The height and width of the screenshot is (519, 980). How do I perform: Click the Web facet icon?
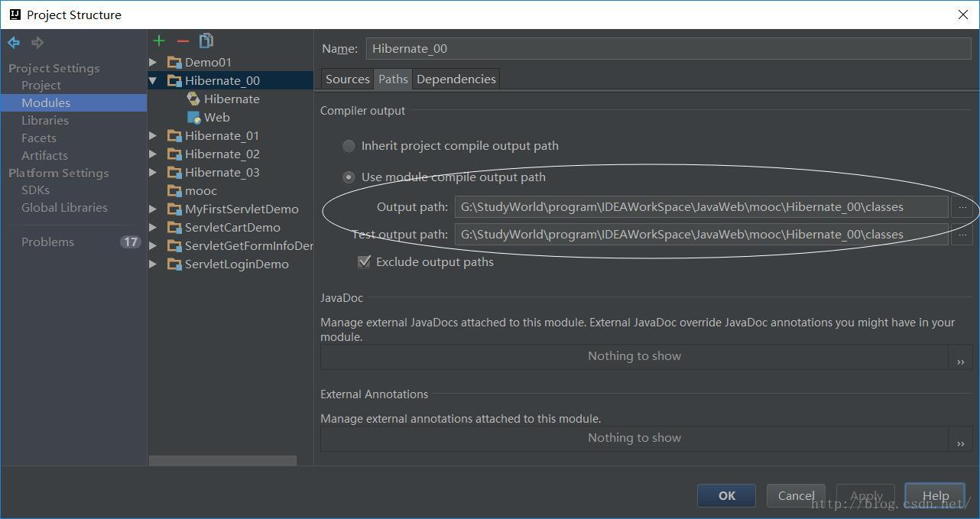point(193,117)
